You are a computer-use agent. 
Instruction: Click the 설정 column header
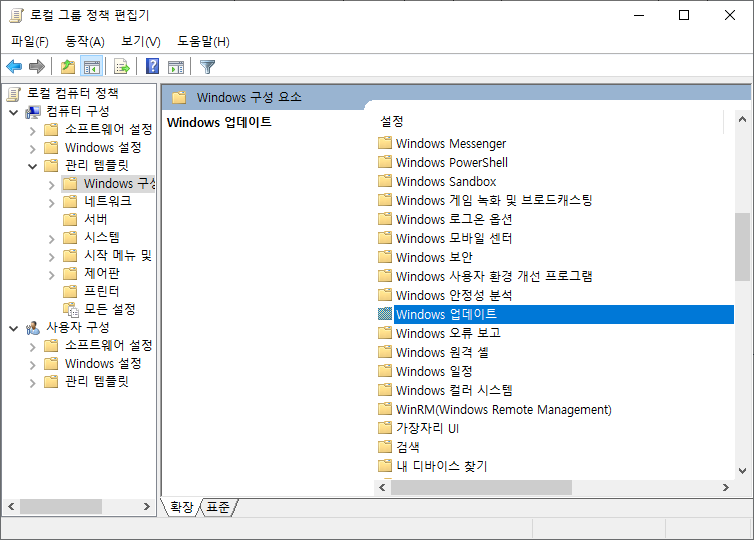click(x=551, y=122)
